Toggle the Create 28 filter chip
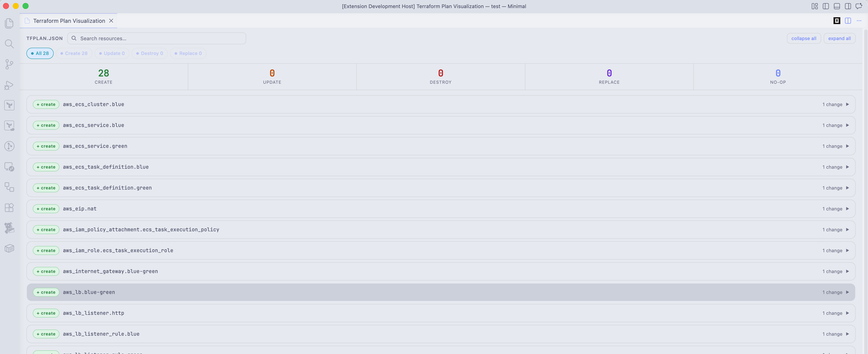Image resolution: width=868 pixels, height=354 pixels. [x=74, y=53]
